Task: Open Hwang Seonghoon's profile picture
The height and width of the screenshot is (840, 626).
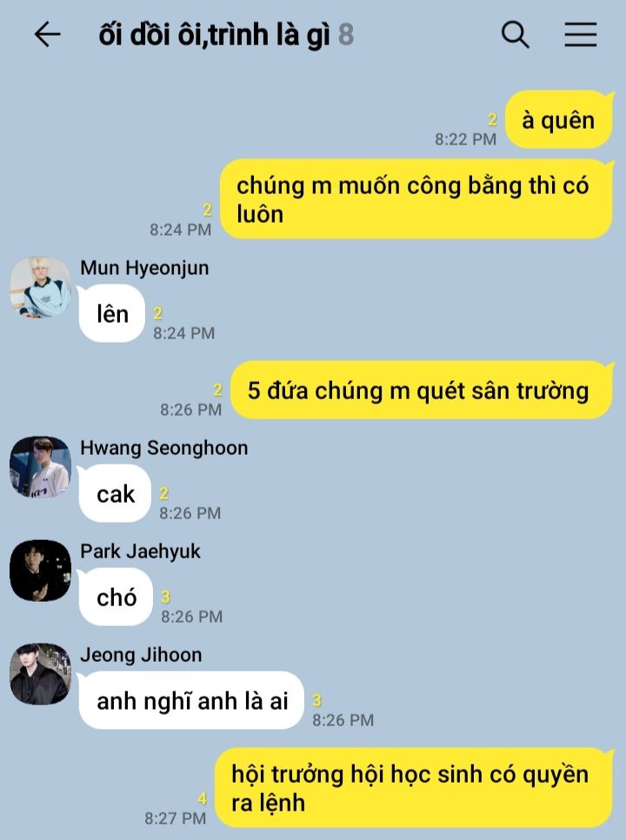Action: [40, 467]
